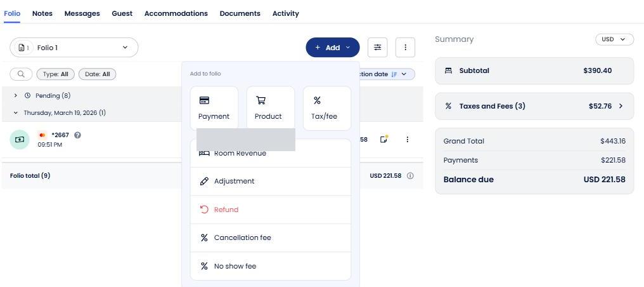Click the Balance due USD 221.58 value
This screenshot has height=287, width=644.
click(x=605, y=179)
